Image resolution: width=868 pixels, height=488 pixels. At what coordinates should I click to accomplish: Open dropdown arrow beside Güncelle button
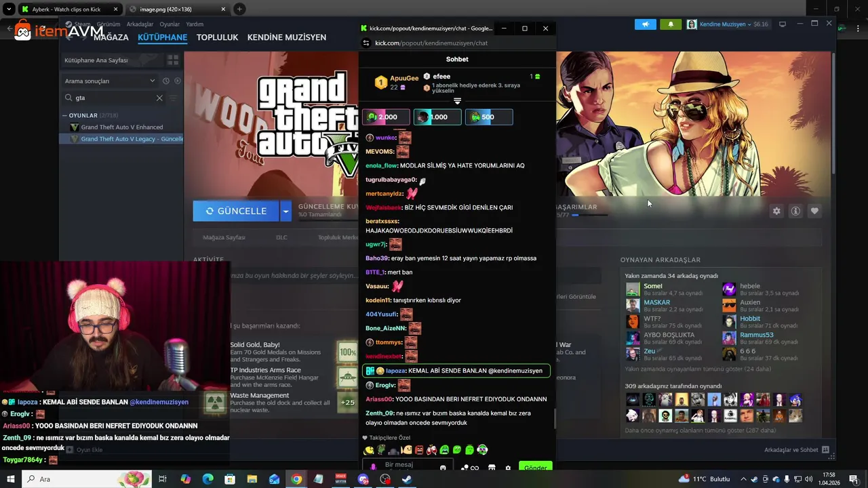(x=285, y=211)
